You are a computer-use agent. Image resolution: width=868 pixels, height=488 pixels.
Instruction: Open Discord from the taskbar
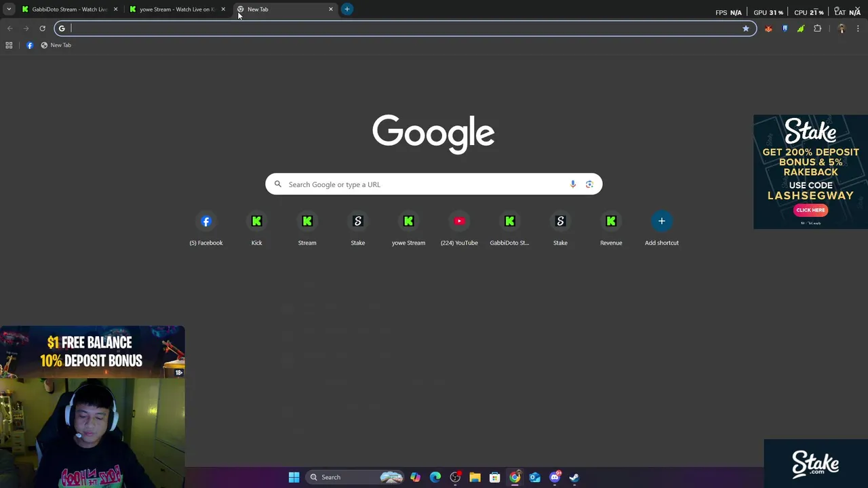(x=555, y=477)
